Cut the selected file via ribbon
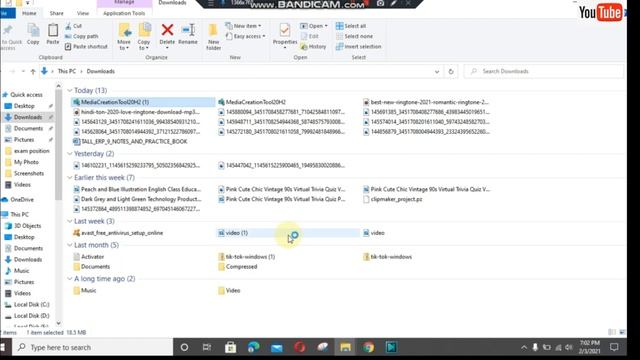 tap(73, 26)
